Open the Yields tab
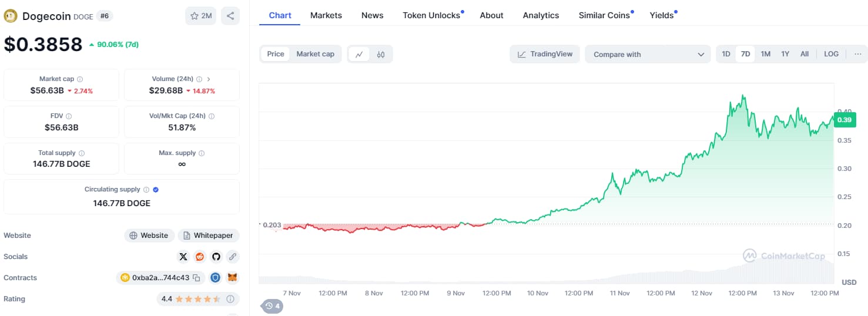868x316 pixels. [662, 15]
